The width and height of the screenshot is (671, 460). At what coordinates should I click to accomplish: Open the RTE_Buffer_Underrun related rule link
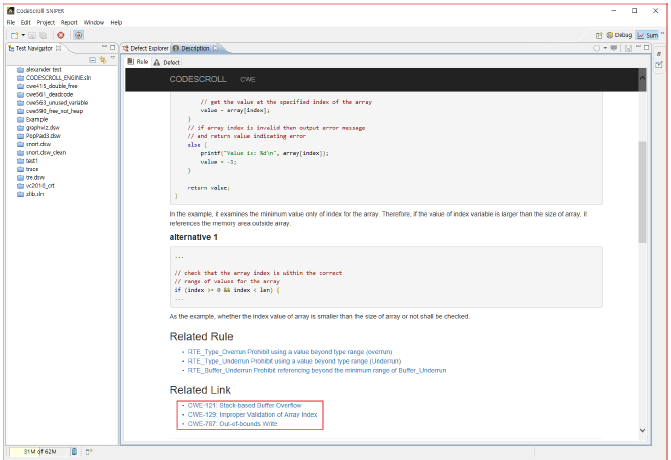click(x=317, y=371)
